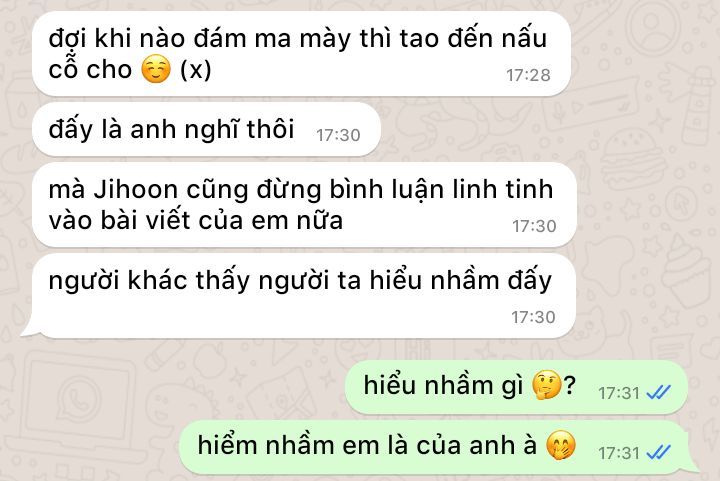Click double check marks on 'hiểu nhầm gì' message

point(658,393)
